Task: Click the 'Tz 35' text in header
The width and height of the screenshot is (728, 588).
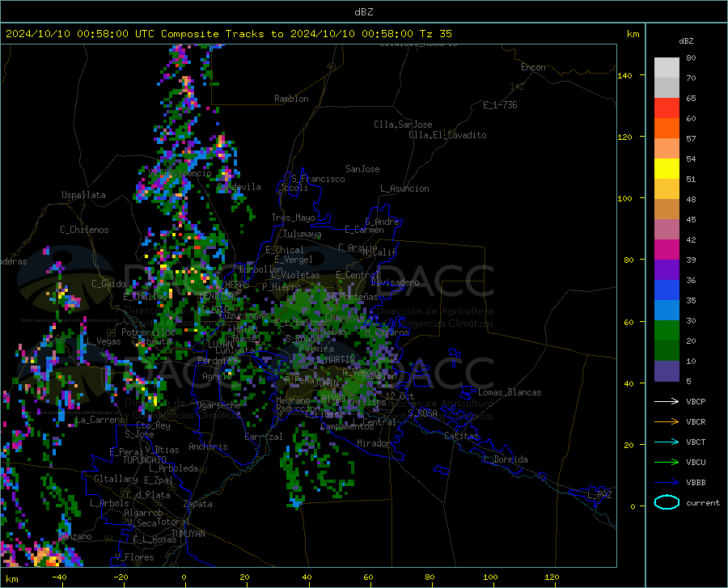Action: pos(435,34)
